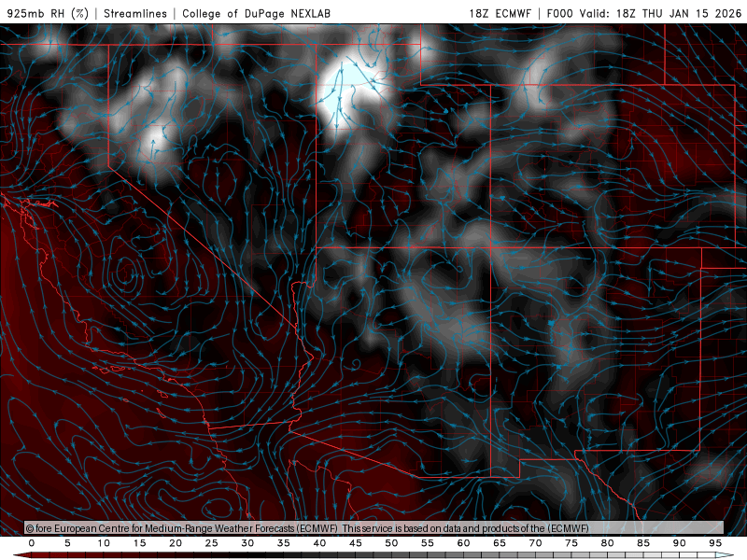Click the colorbar label '75'
The width and height of the screenshot is (747, 560).
(x=571, y=543)
